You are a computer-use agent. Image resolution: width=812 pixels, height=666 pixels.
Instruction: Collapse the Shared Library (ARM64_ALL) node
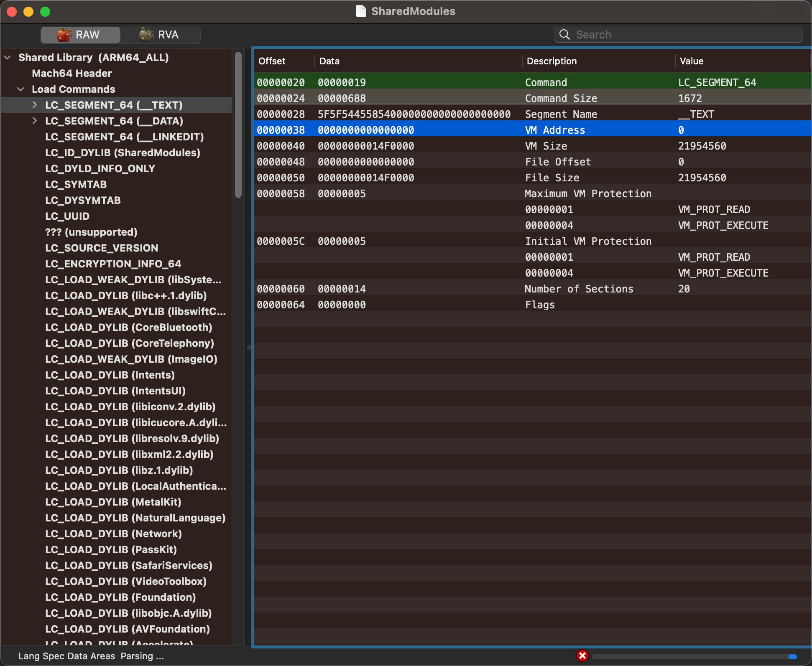(8, 57)
